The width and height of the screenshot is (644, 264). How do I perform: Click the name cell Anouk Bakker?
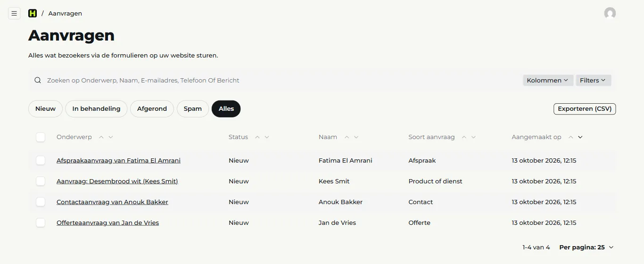tap(340, 202)
